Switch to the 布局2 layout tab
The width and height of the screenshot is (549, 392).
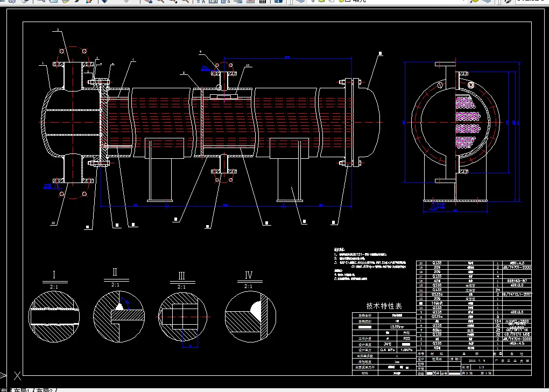(x=46, y=389)
